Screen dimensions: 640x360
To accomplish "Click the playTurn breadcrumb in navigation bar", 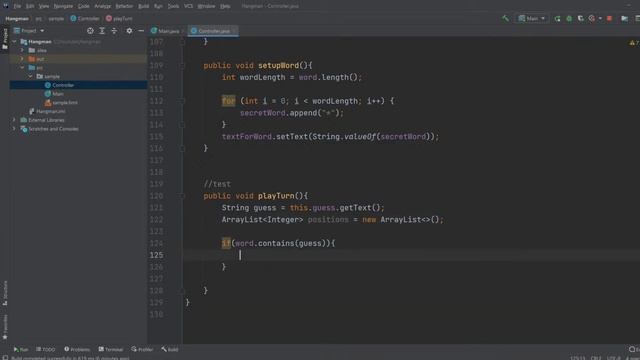I will pyautogui.click(x=119, y=18).
